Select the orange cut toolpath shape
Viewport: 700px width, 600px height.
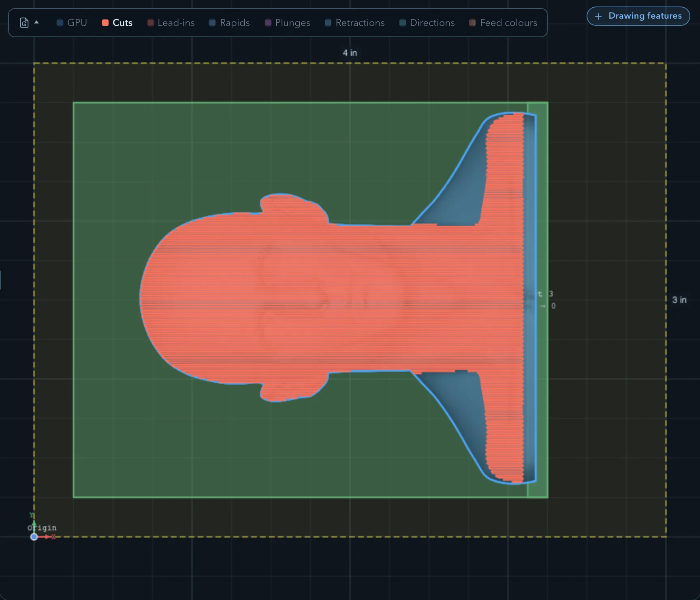click(x=332, y=298)
